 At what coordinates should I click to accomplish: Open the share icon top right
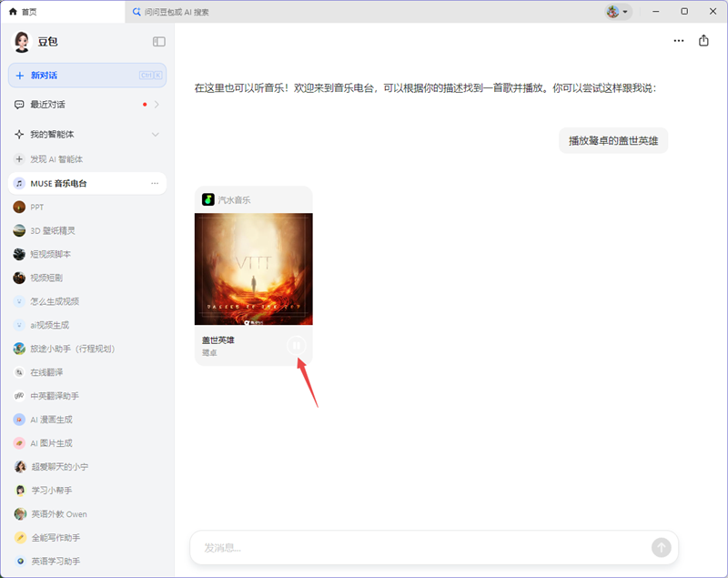tap(703, 41)
